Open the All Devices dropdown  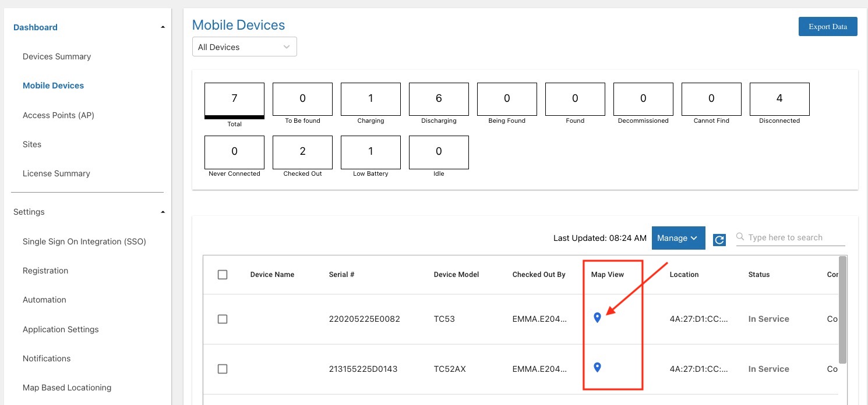coord(244,46)
